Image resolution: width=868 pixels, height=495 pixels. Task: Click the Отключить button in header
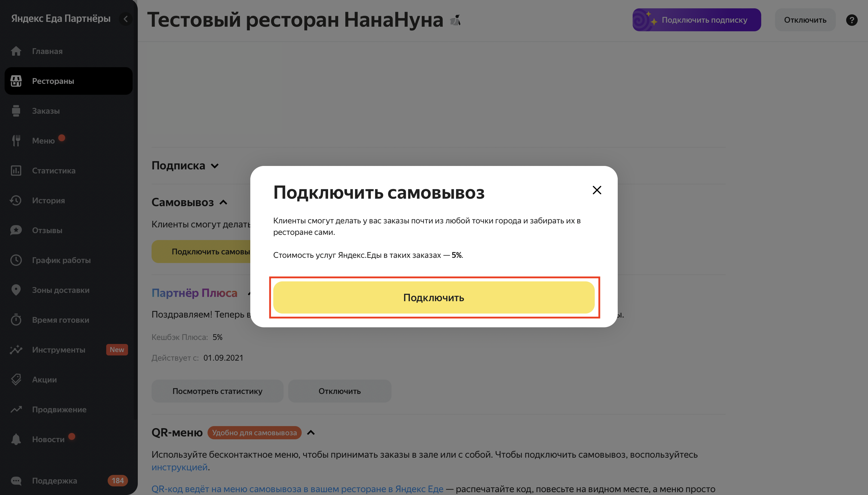(x=805, y=20)
